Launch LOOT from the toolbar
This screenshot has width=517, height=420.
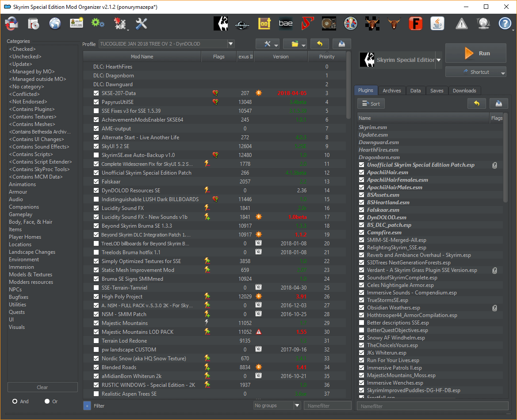click(264, 23)
